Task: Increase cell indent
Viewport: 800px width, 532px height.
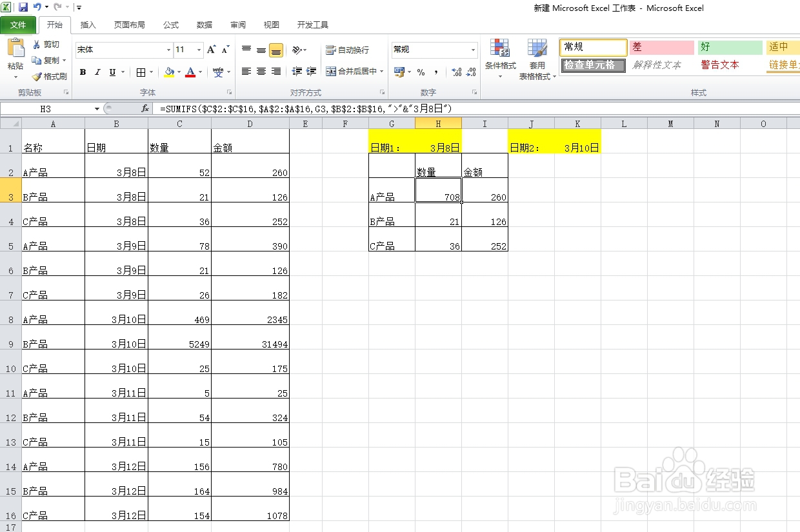Action: (x=312, y=72)
